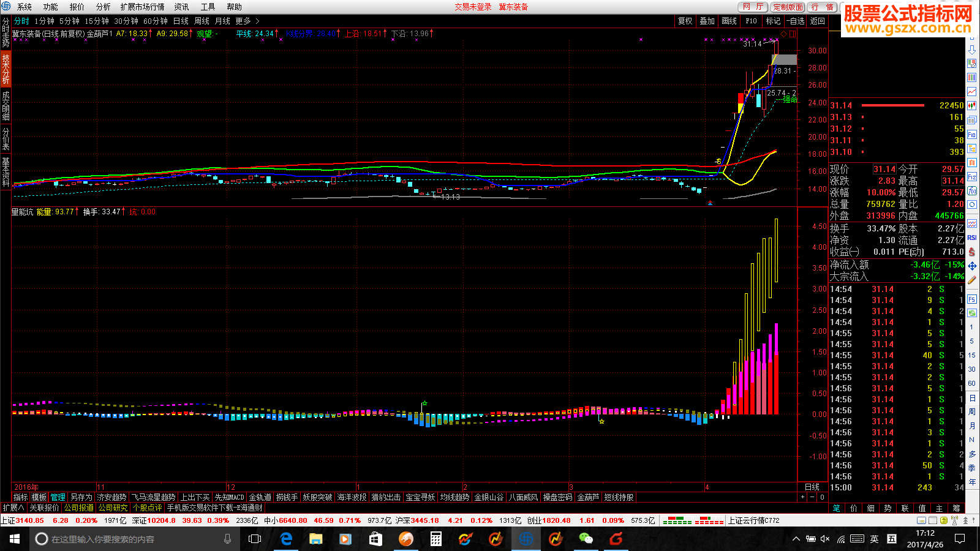
Task: Click the green refresh icon in sidebar
Action: coord(972,313)
